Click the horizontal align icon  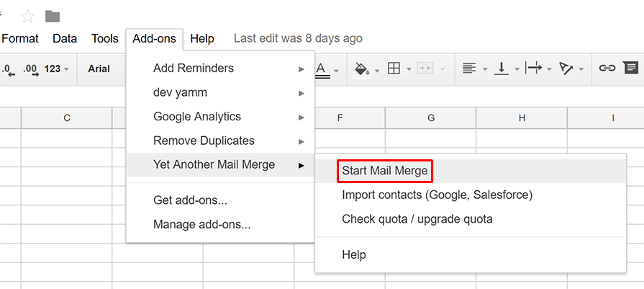point(469,68)
